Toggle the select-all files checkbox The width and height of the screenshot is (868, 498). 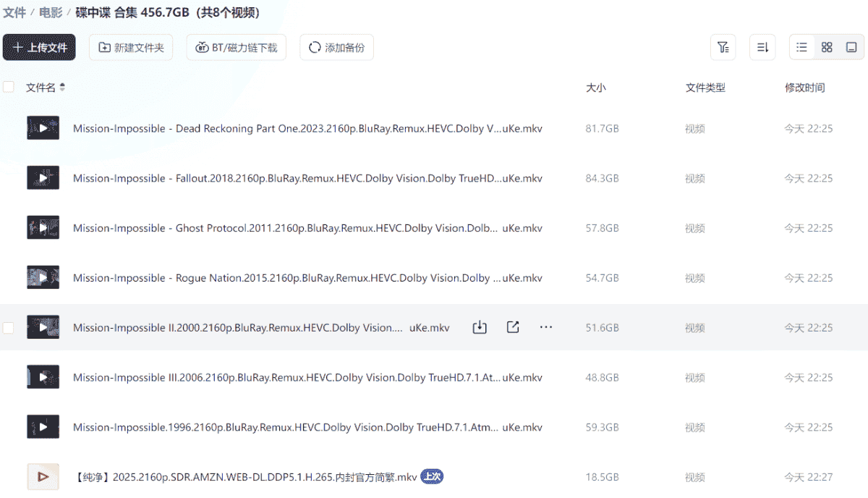9,88
